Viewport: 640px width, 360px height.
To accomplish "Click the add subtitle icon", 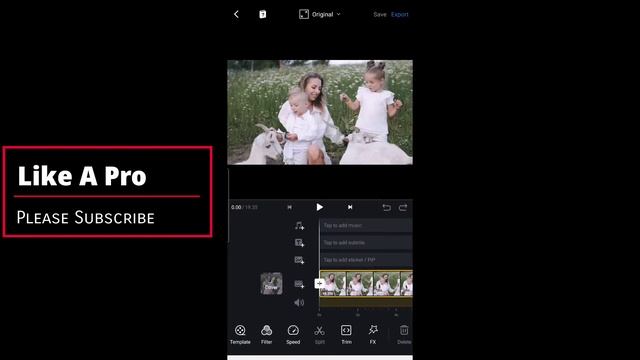I will coord(299,243).
